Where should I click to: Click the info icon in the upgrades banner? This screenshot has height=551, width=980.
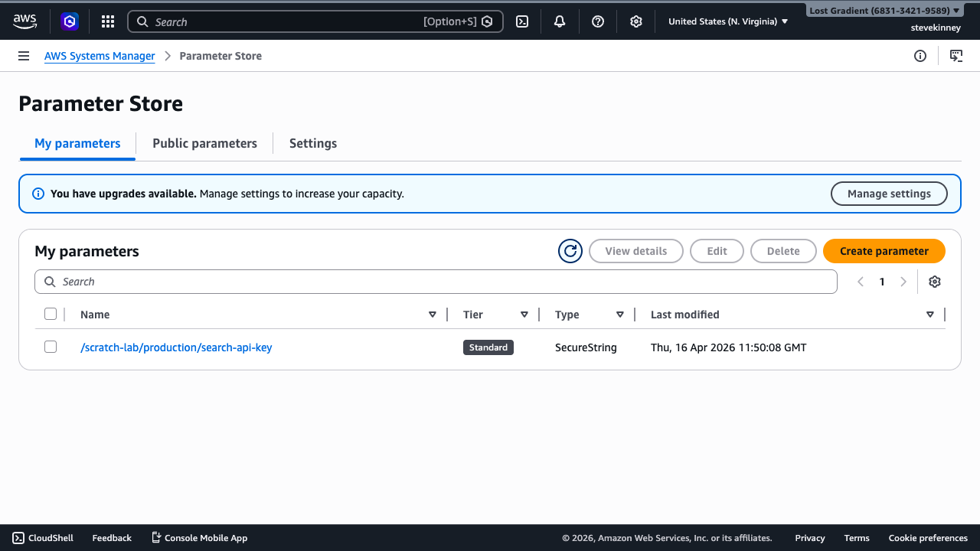coord(38,194)
